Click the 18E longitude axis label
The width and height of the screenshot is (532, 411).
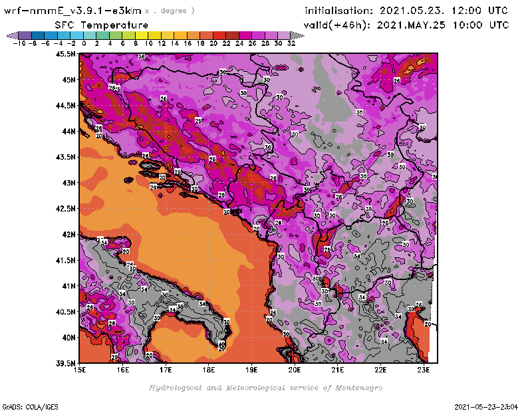209,370
